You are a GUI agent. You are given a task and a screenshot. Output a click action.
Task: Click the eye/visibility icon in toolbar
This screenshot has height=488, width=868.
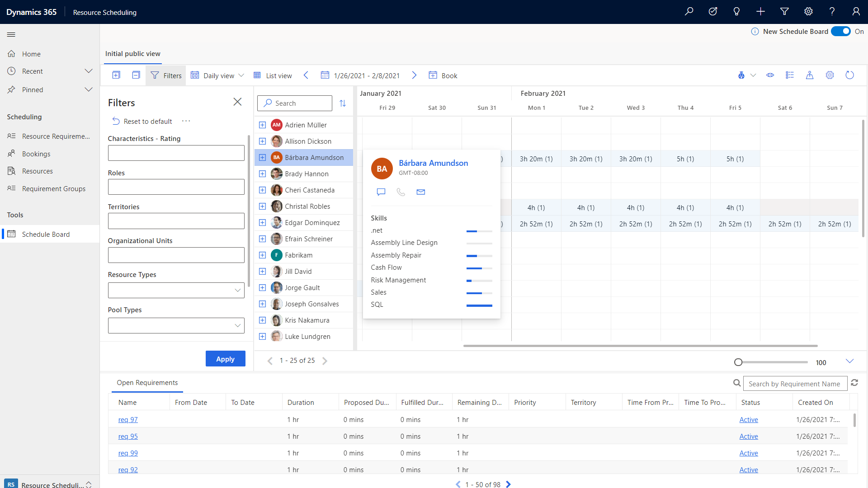(x=769, y=75)
